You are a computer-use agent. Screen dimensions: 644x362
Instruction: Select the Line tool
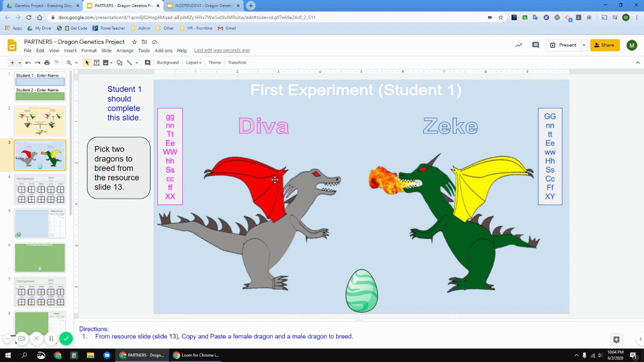click(129, 62)
